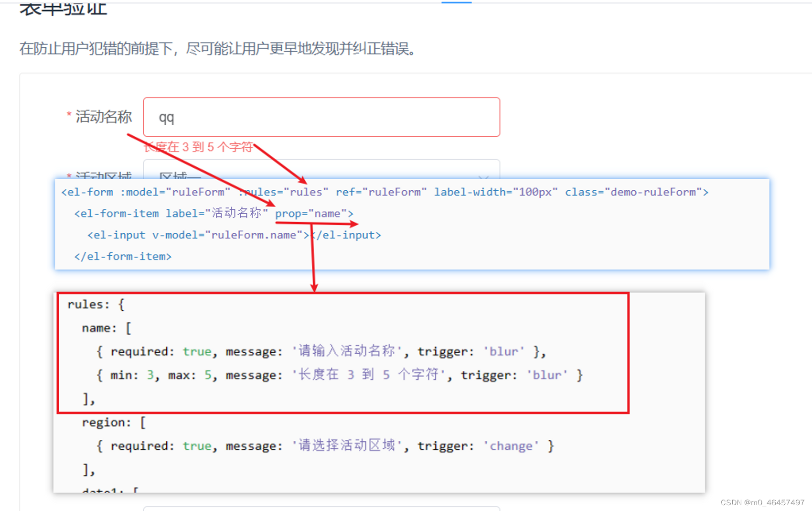Click the 'rules: {' code line
Screen dimensions: 812x511
click(x=96, y=304)
